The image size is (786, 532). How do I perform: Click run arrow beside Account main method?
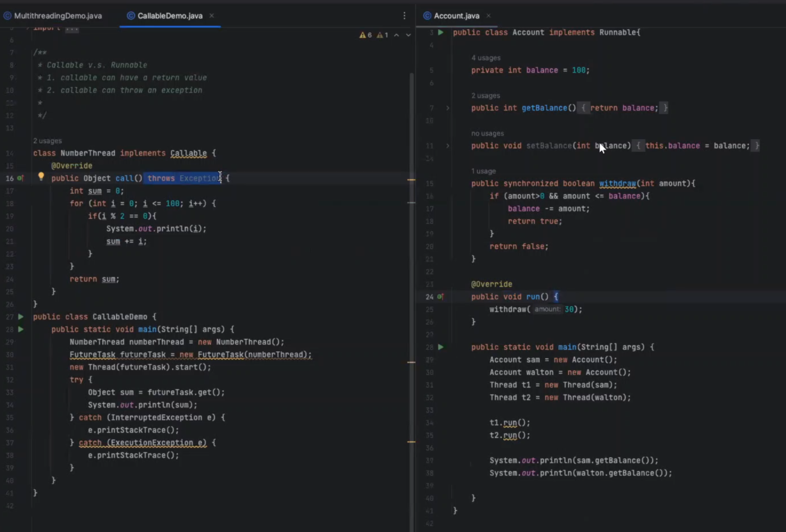441,347
